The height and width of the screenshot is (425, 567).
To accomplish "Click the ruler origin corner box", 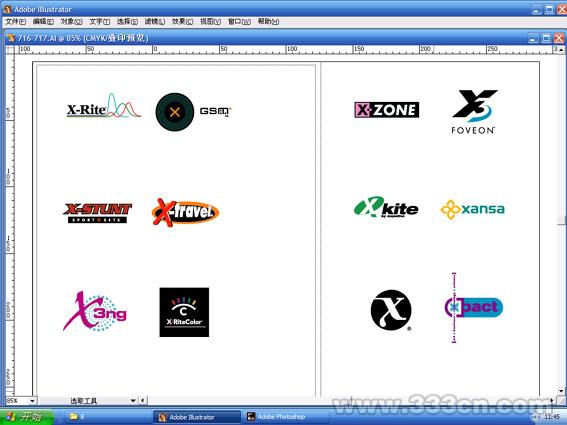I will (x=10, y=49).
